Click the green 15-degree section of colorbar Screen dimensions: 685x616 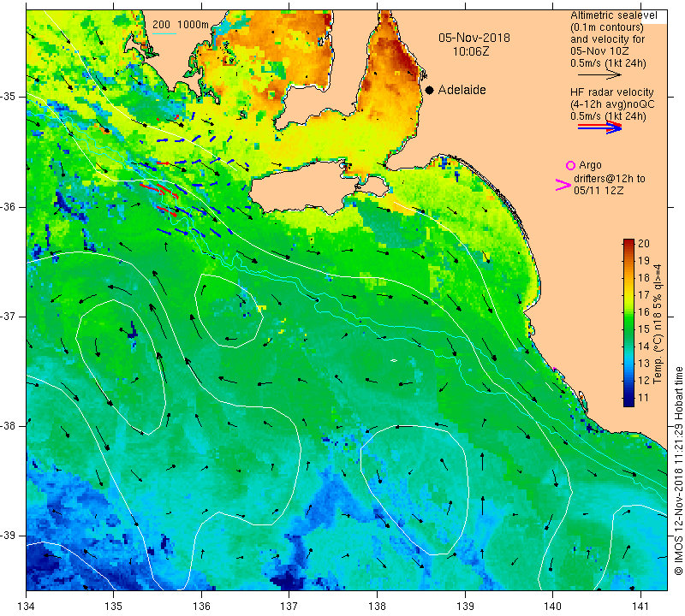point(628,329)
